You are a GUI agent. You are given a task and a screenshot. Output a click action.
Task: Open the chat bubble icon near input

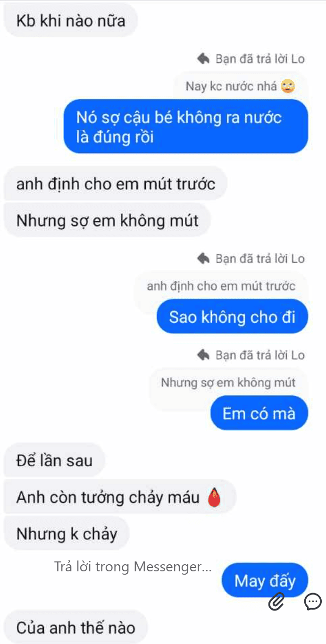click(313, 602)
